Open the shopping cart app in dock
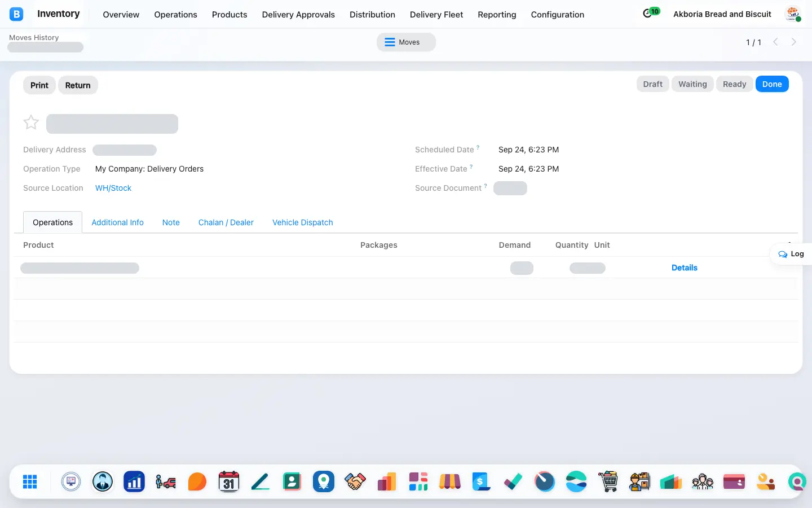Image resolution: width=812 pixels, height=508 pixels. coord(608,481)
